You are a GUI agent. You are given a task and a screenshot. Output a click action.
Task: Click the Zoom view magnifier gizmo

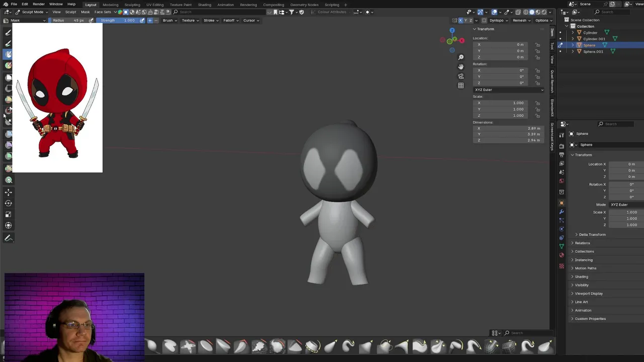461,57
